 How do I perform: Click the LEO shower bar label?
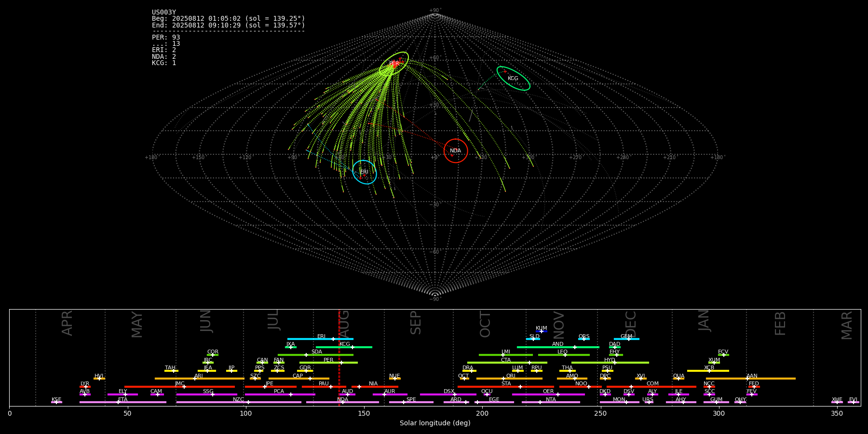563,352
